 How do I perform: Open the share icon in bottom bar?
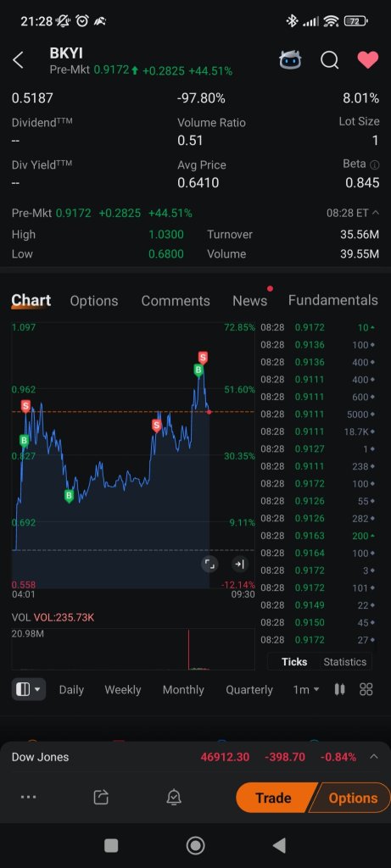click(x=101, y=797)
